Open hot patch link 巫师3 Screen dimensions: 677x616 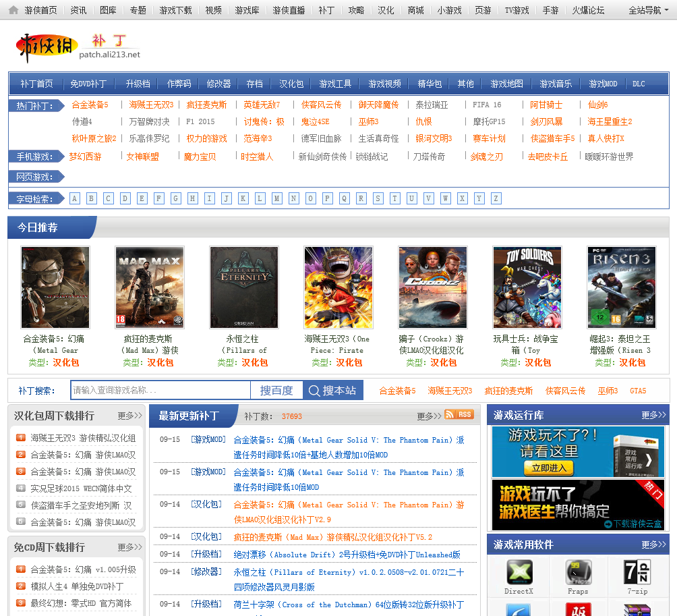pos(368,121)
